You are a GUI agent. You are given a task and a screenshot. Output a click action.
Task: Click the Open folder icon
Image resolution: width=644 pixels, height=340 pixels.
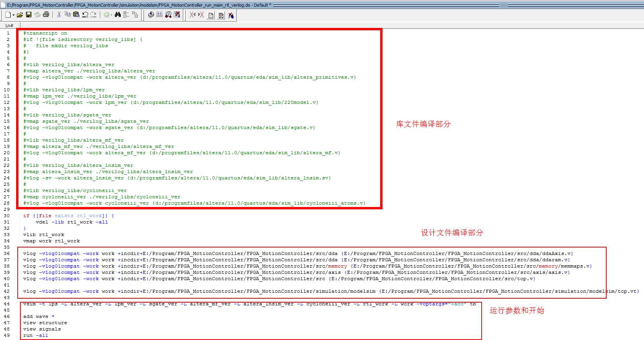point(20,15)
